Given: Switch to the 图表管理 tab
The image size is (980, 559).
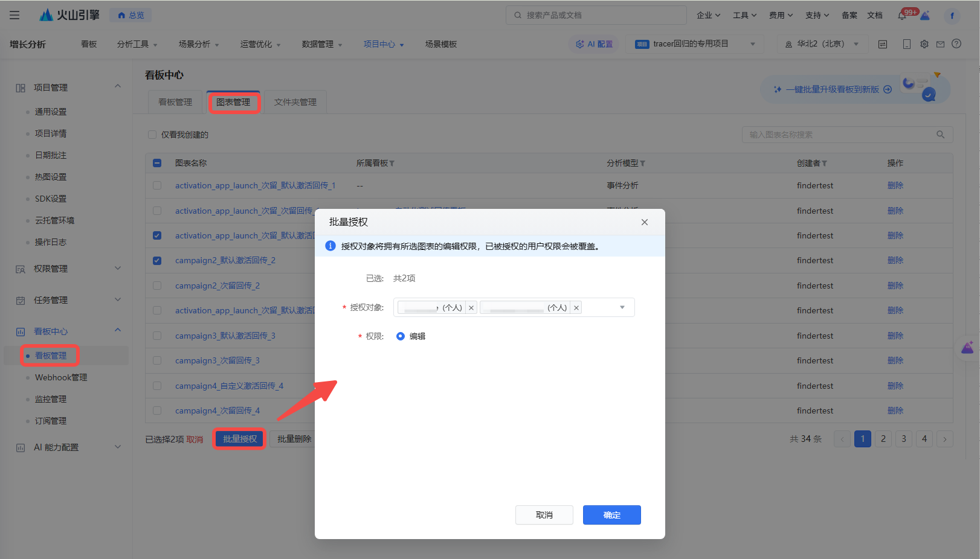Looking at the screenshot, I should pyautogui.click(x=233, y=102).
